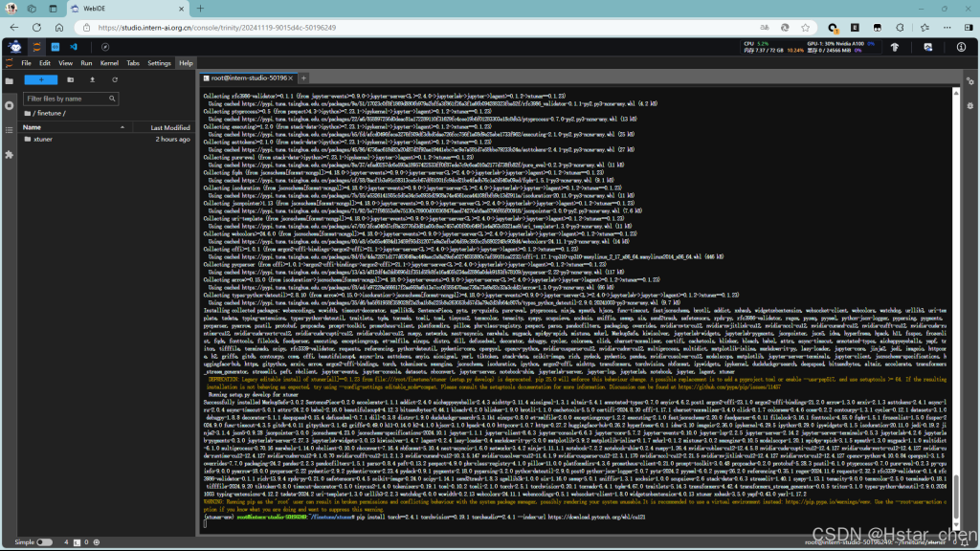Screen dimensions: 980x551
Task: Select the root@intern-studio terminal tab
Action: coord(248,78)
